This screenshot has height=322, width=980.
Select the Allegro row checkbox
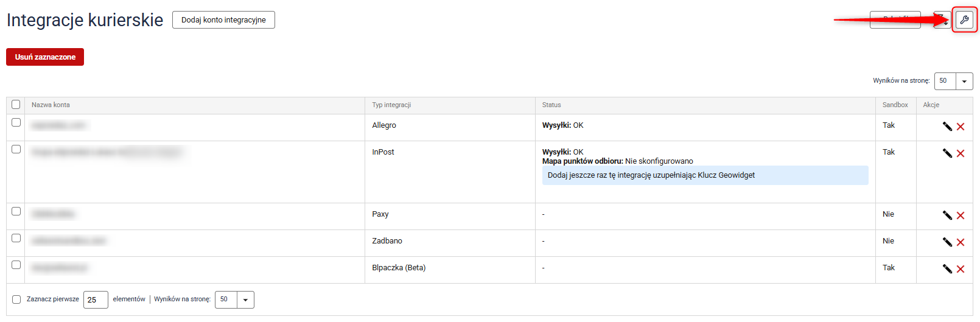(x=16, y=122)
